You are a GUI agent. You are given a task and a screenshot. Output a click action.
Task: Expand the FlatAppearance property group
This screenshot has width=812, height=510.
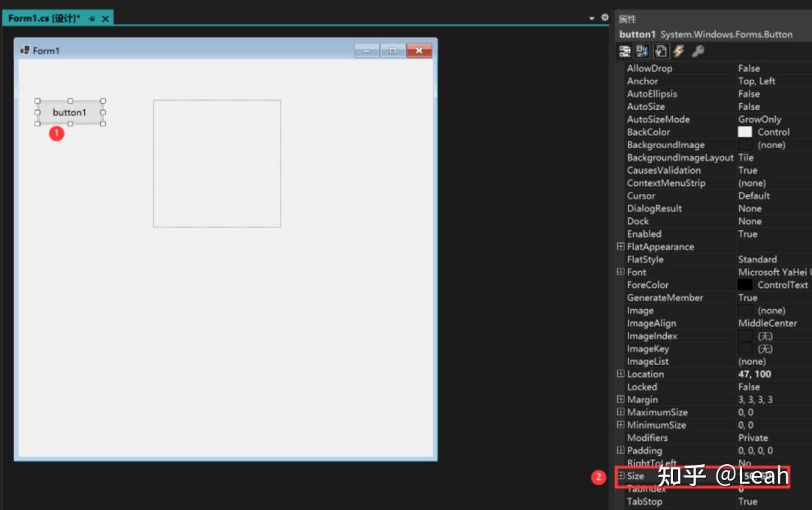point(620,247)
